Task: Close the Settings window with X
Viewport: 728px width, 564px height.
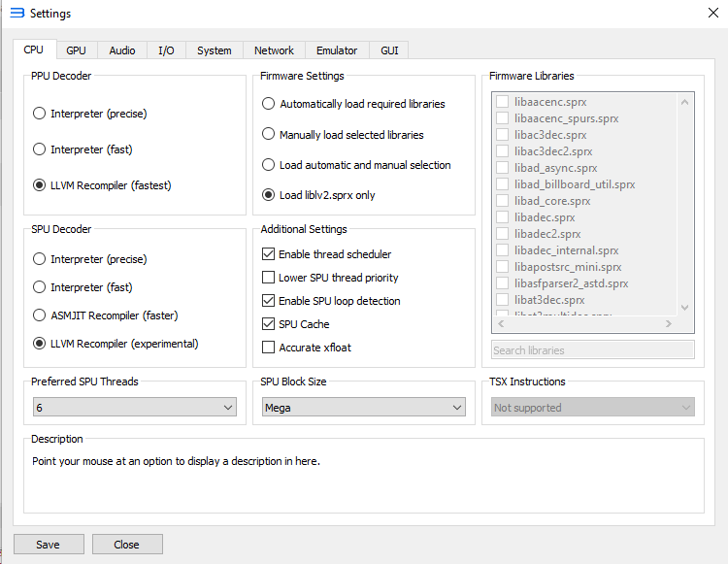Action: (712, 13)
